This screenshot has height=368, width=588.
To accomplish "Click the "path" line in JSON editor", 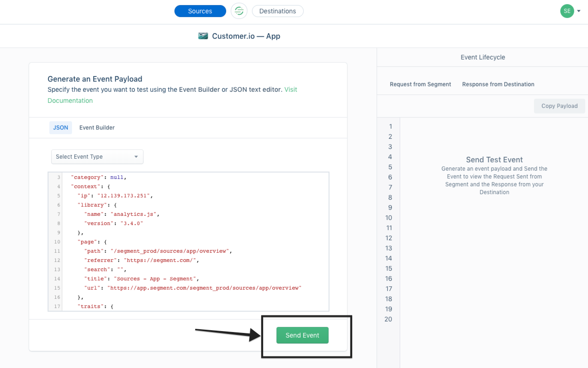I will (x=158, y=251).
